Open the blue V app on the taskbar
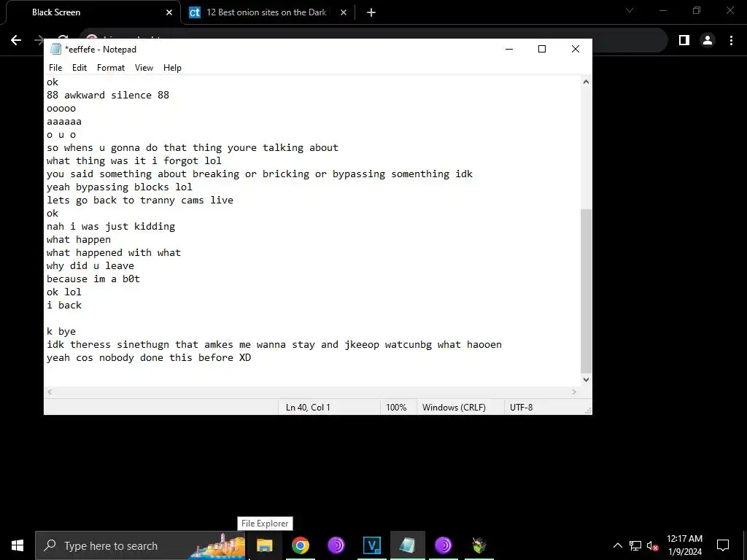747x560 pixels. coord(371,545)
